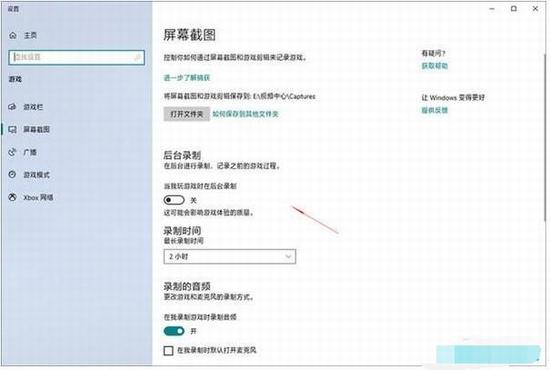Viewport: 550px width, 370px height.
Task: Click the 获取帮助 link
Action: coord(435,66)
